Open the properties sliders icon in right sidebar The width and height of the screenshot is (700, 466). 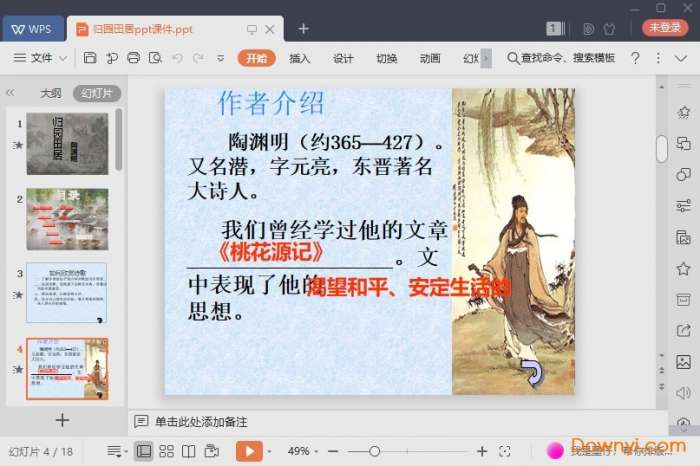pos(683,206)
